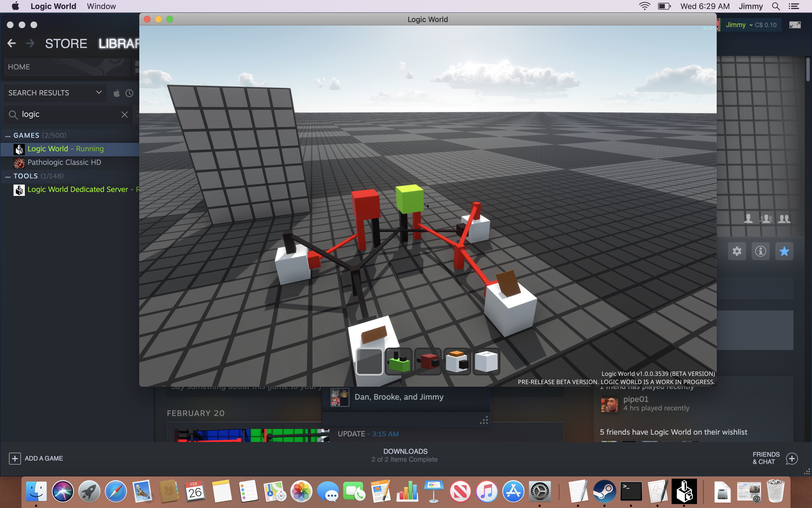
Task: Pick the green component in the hotbar
Action: pyautogui.click(x=399, y=362)
